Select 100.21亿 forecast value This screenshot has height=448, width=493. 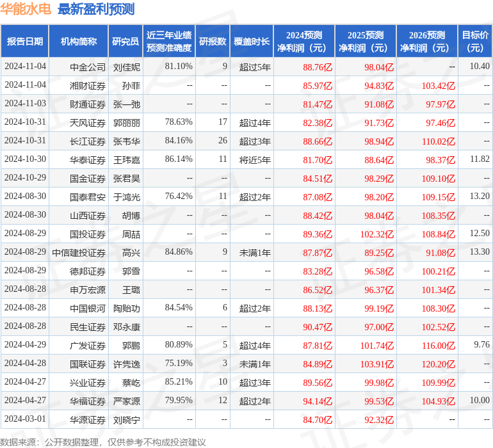(x=439, y=271)
